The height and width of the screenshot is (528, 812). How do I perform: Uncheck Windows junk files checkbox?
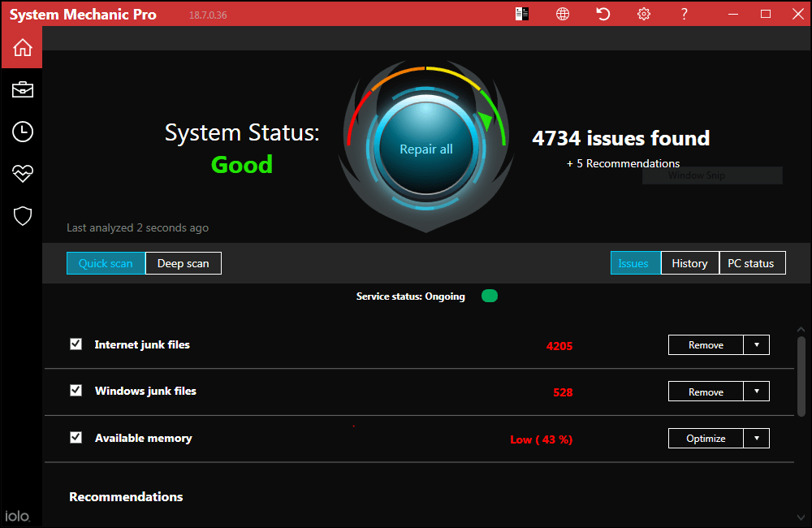tap(76, 390)
